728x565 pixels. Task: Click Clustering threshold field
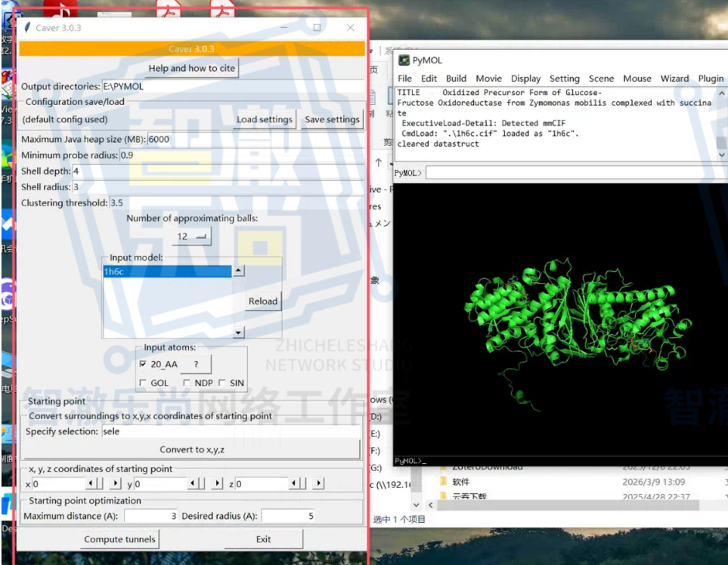tap(237, 202)
